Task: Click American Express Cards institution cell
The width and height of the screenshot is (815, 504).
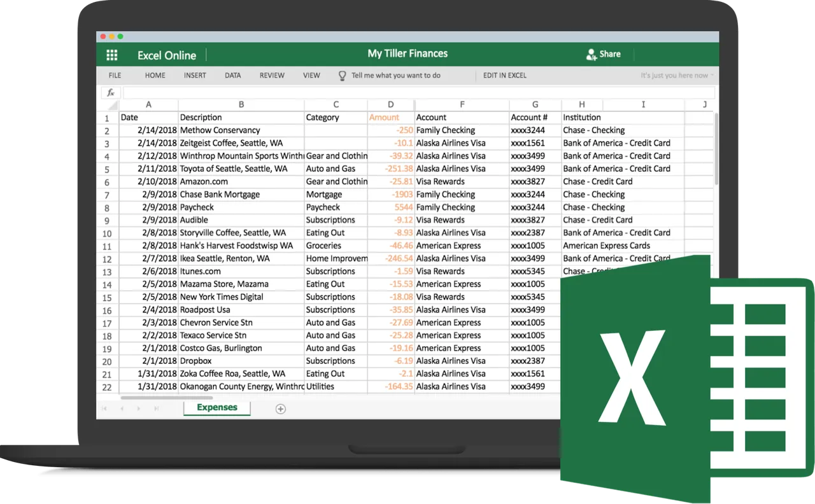Action: 606,246
